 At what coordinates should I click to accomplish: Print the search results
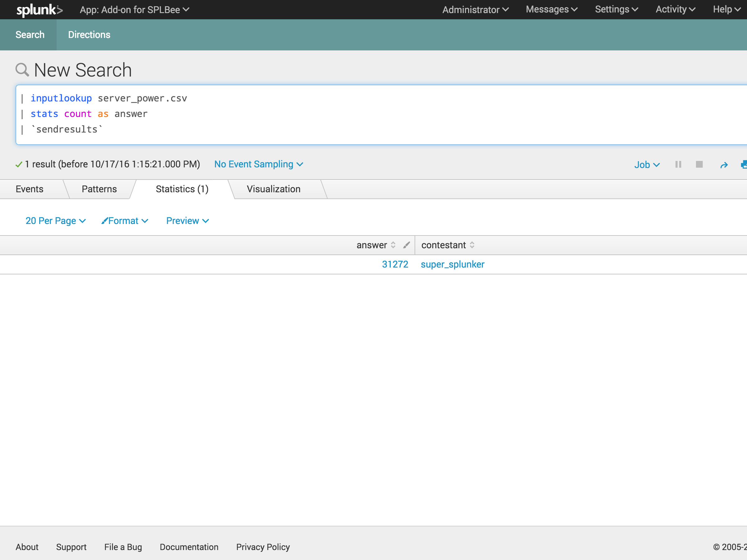click(x=744, y=165)
